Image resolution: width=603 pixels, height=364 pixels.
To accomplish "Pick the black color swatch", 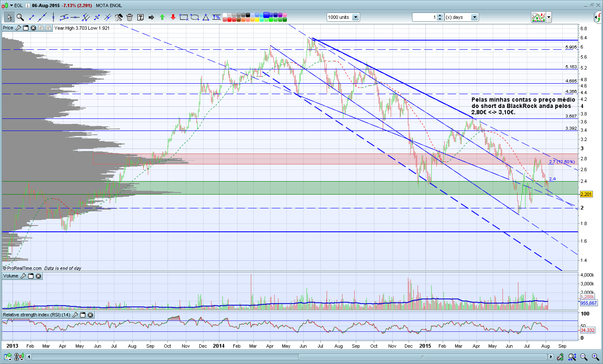I will coord(248,15).
